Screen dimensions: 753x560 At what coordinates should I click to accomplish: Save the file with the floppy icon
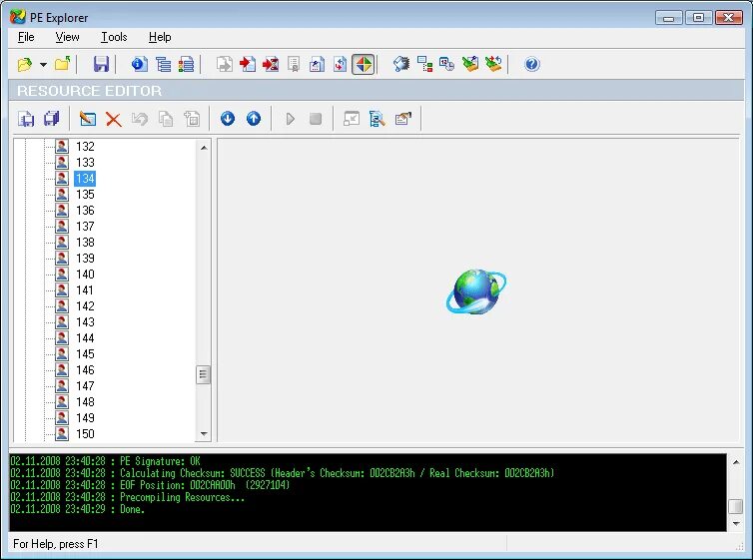[101, 64]
